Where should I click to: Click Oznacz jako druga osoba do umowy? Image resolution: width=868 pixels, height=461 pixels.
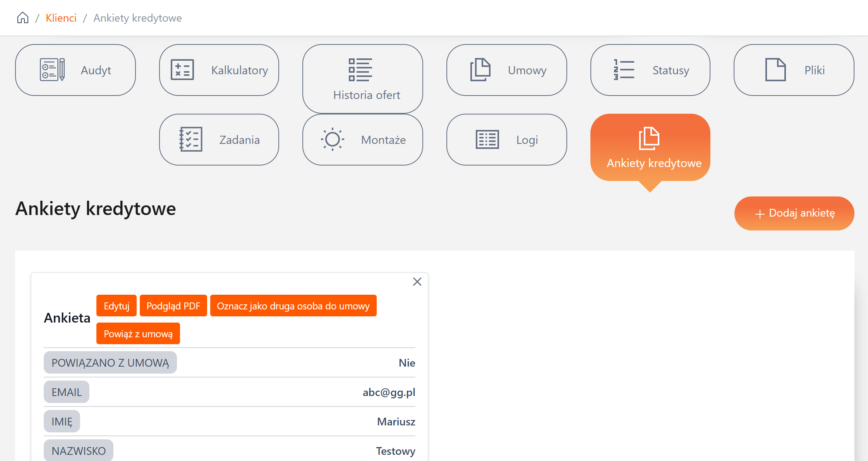tap(293, 306)
